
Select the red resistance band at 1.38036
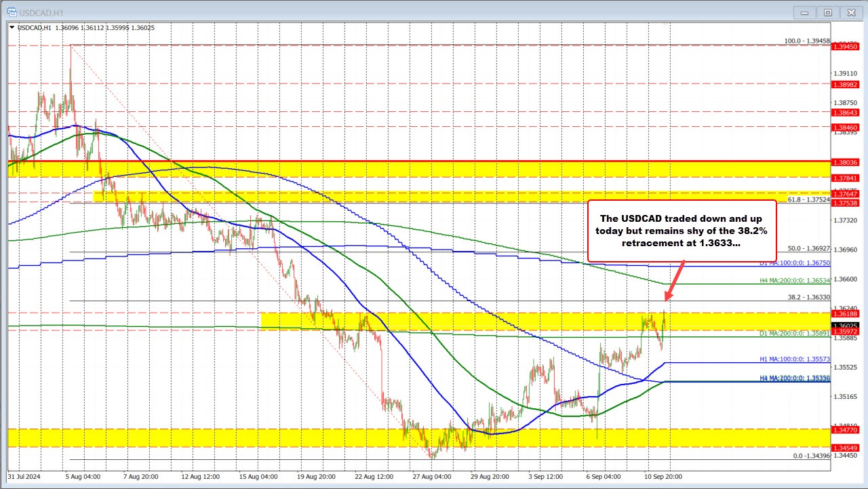(407, 163)
